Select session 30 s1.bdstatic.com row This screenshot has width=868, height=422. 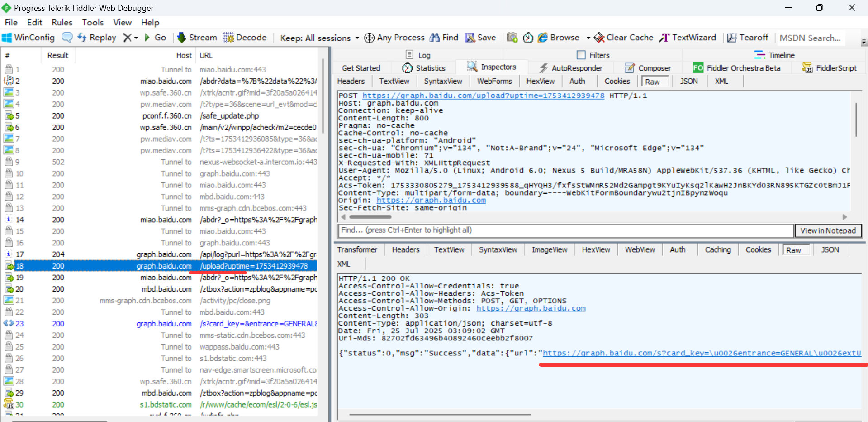coord(161,404)
